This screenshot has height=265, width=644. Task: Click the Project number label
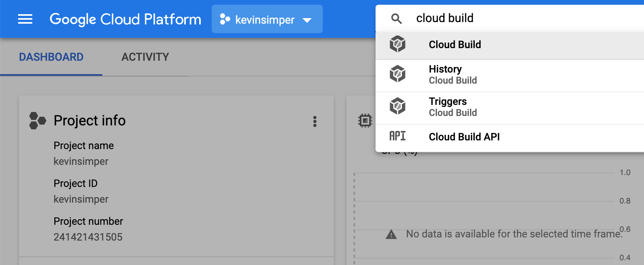(89, 221)
